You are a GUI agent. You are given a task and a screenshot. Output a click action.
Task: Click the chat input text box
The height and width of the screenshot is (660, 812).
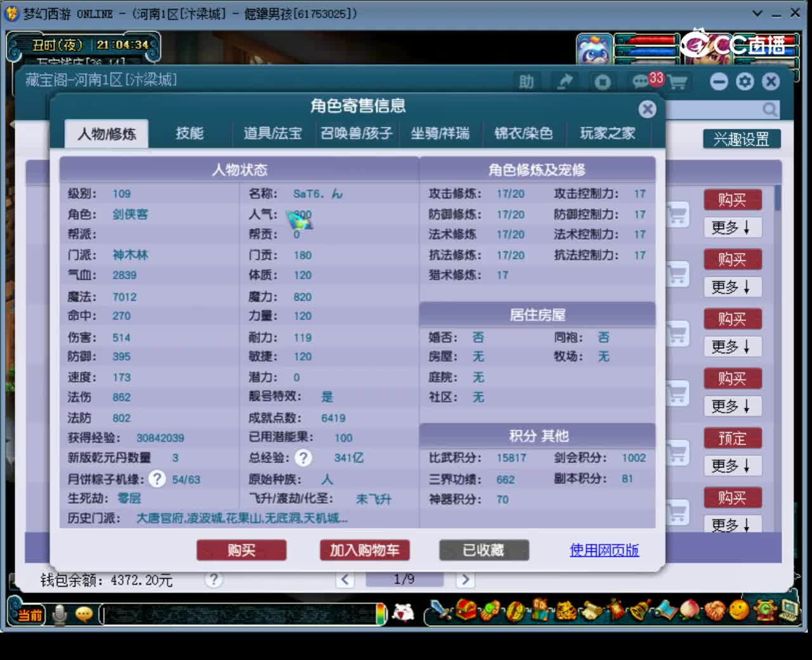[x=240, y=614]
